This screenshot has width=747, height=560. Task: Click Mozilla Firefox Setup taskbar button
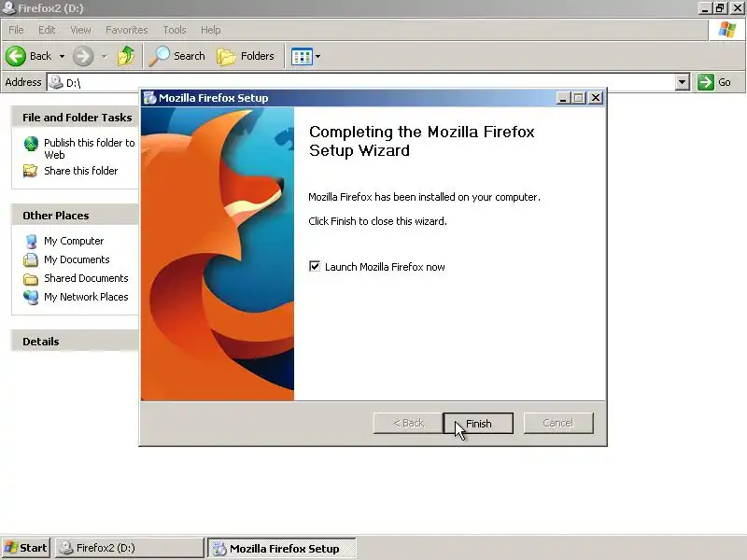click(x=282, y=548)
